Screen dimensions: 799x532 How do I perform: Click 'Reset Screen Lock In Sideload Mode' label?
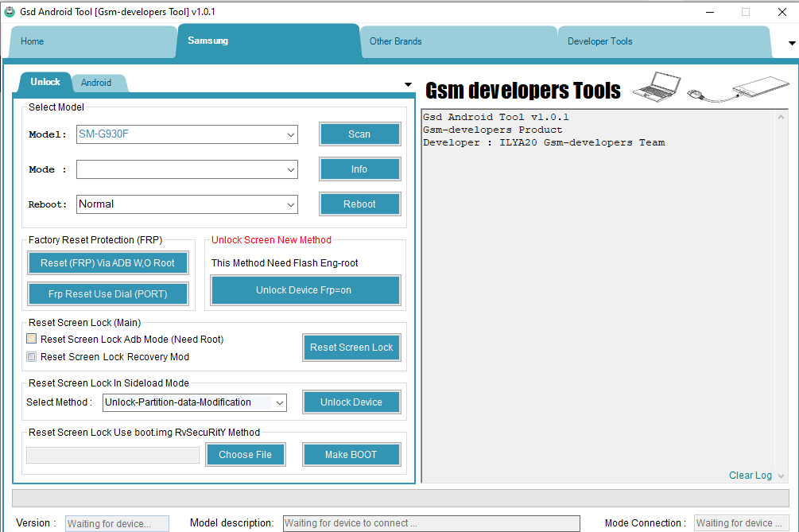click(109, 383)
